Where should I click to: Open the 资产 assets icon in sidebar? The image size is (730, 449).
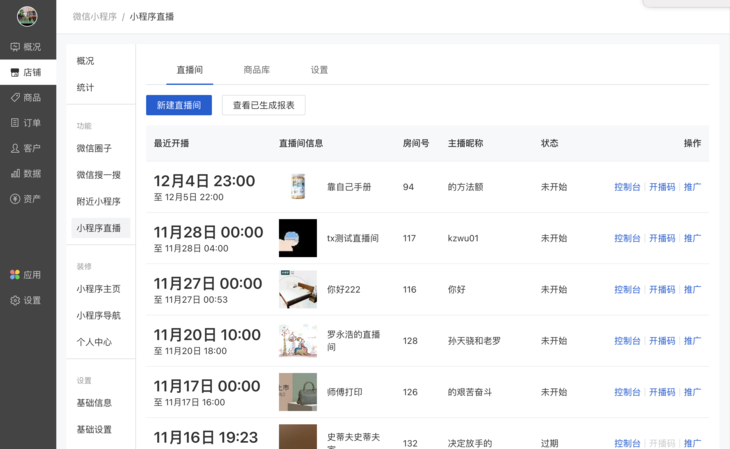pos(15,199)
